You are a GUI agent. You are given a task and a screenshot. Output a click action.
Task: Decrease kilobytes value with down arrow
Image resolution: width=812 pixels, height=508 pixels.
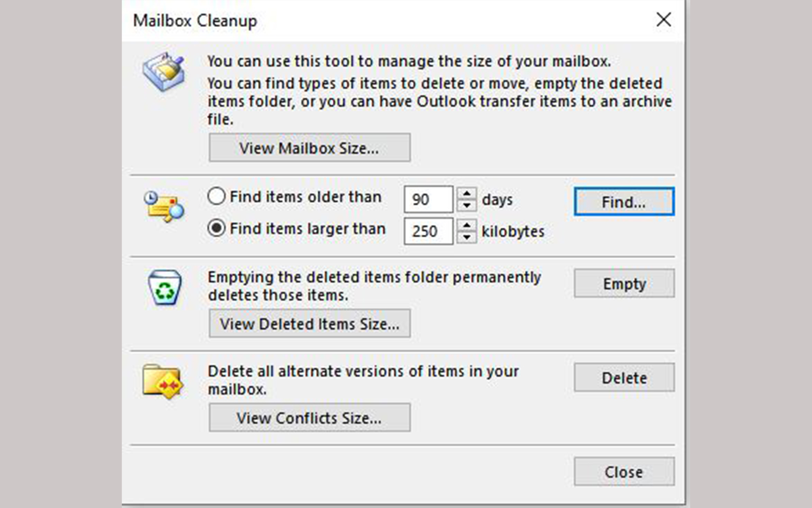click(466, 237)
